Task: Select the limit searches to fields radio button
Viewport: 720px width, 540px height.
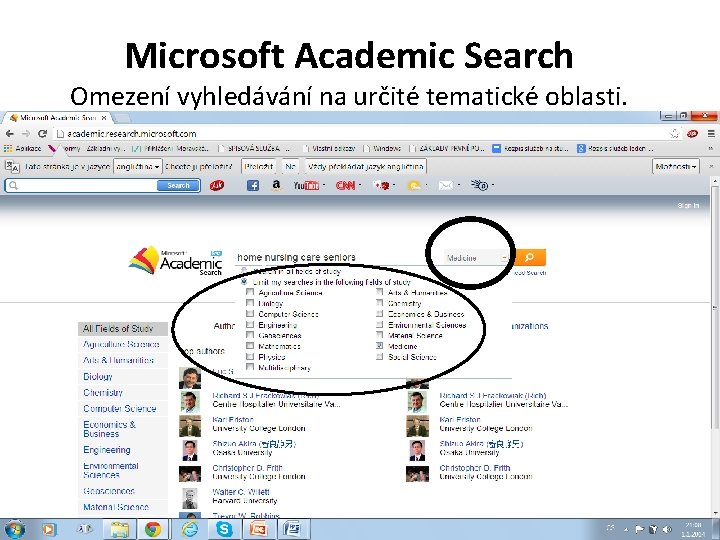Action: [x=244, y=281]
